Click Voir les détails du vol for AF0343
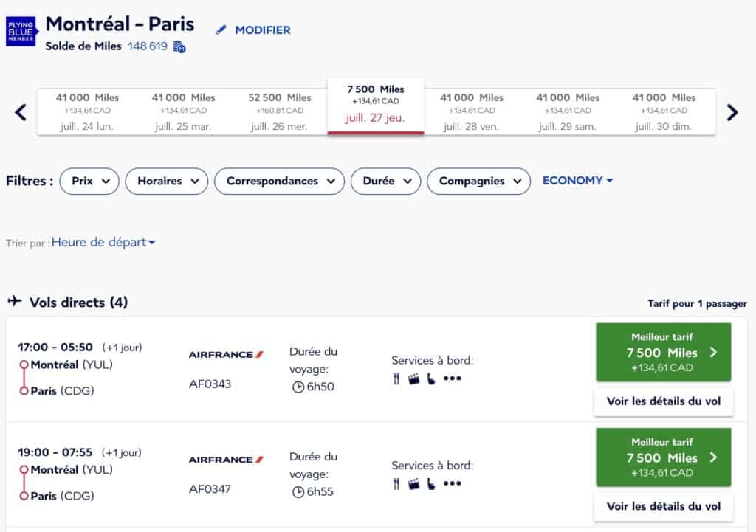The width and height of the screenshot is (756, 532). point(663,402)
